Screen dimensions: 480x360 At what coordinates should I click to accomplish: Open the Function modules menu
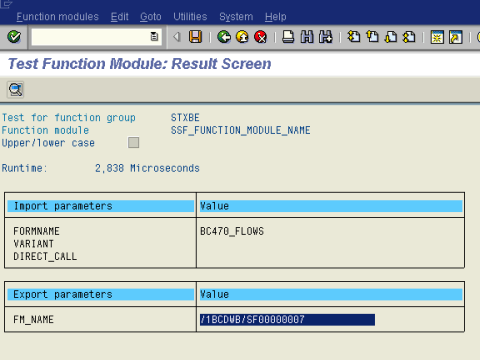coord(57,17)
